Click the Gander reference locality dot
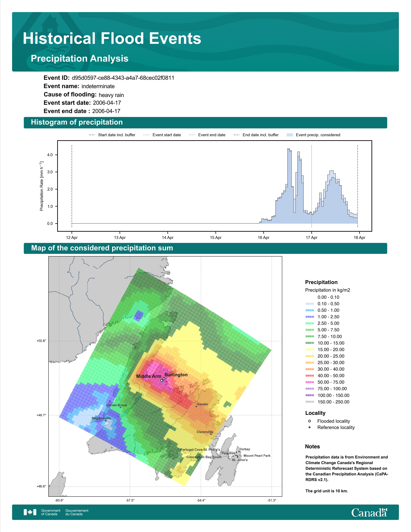 pos(196,406)
